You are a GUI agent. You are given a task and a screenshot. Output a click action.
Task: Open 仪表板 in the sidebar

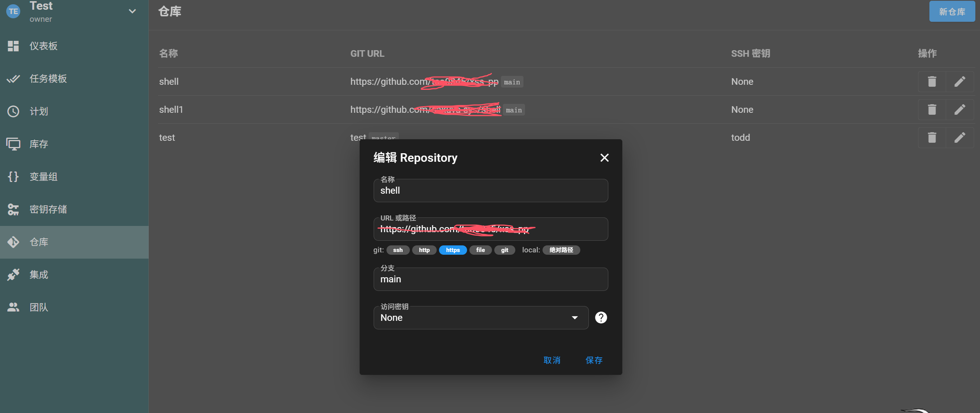(74, 46)
